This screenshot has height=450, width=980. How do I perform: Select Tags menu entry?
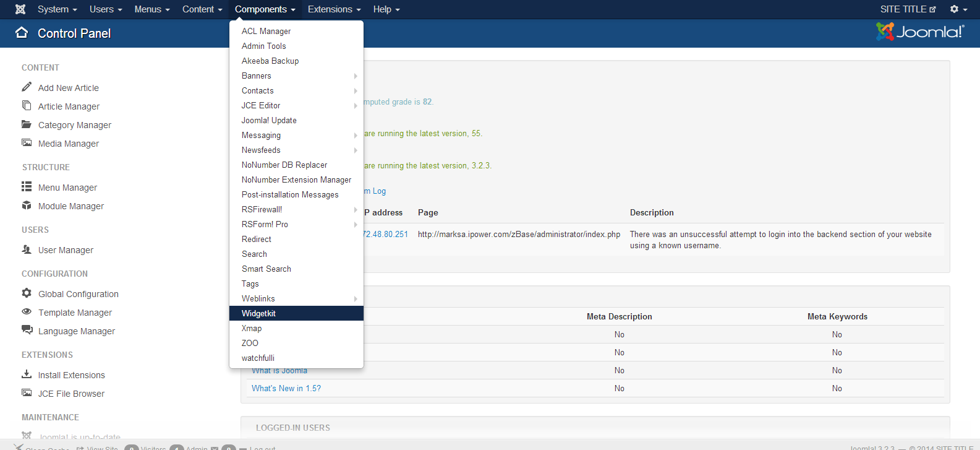click(x=296, y=283)
